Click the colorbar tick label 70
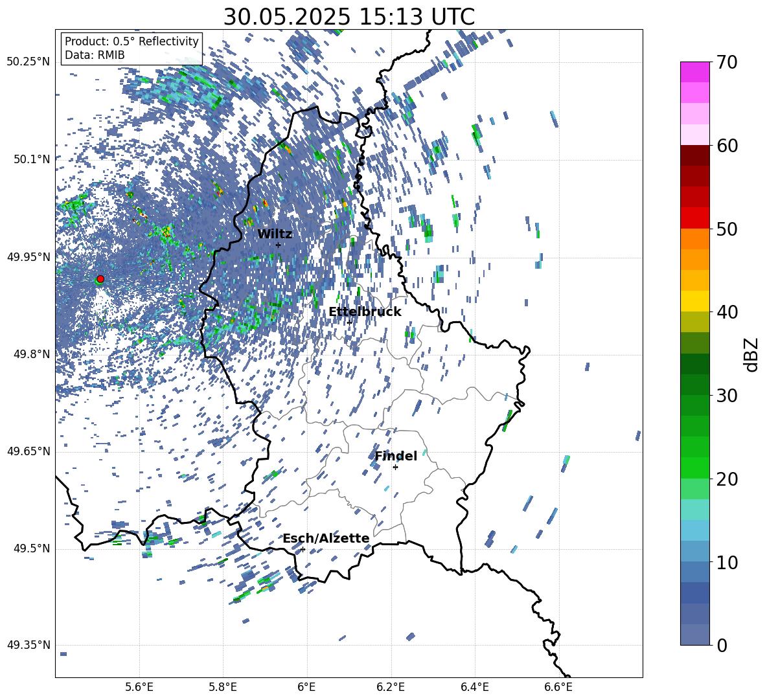 (727, 63)
